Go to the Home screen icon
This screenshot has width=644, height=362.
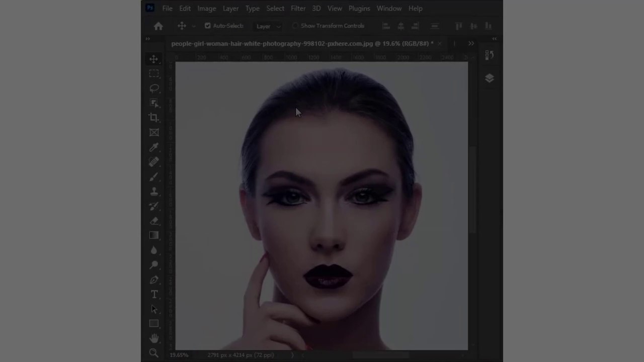click(x=158, y=26)
